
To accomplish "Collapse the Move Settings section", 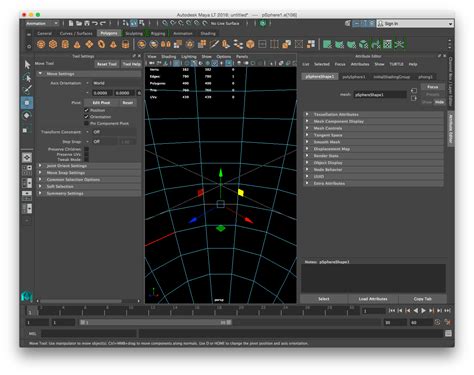I will pyautogui.click(x=88, y=74).
